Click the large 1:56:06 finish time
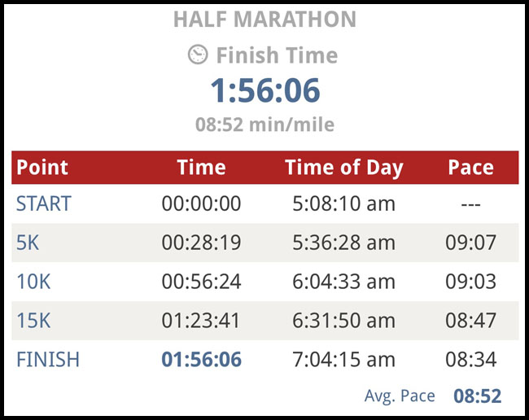Viewport: 529px width, 420px height. click(x=264, y=91)
